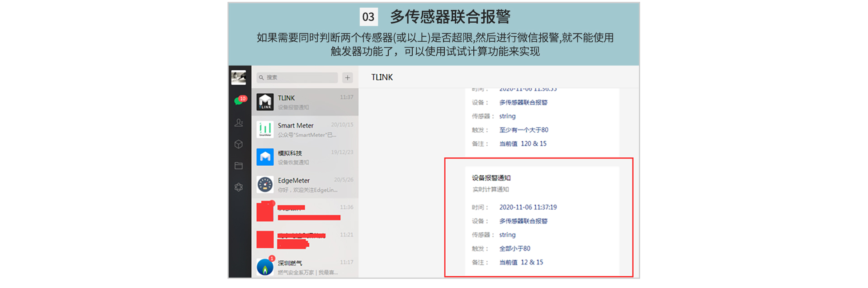The image size is (868, 288).
Task: Select the redacted chat from 11:36
Action: click(305, 212)
